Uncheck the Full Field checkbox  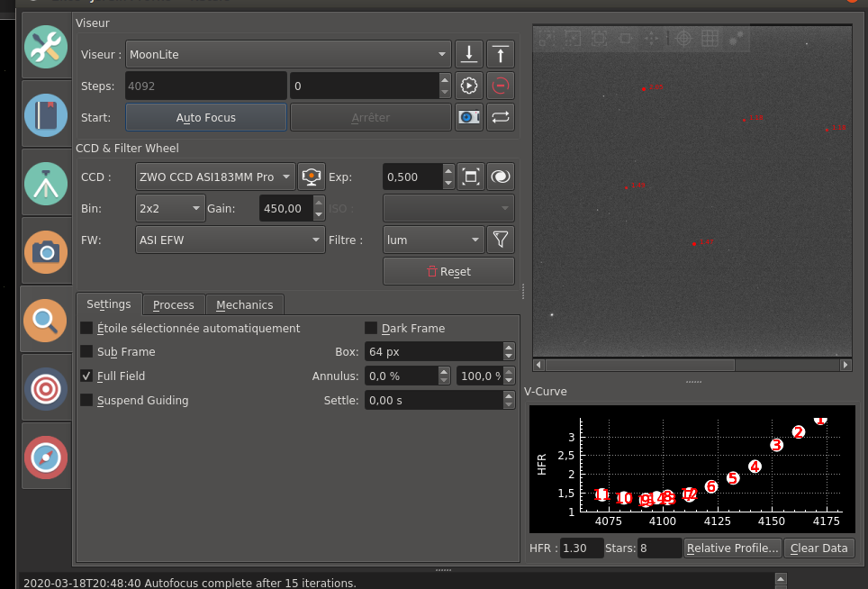[x=86, y=376]
